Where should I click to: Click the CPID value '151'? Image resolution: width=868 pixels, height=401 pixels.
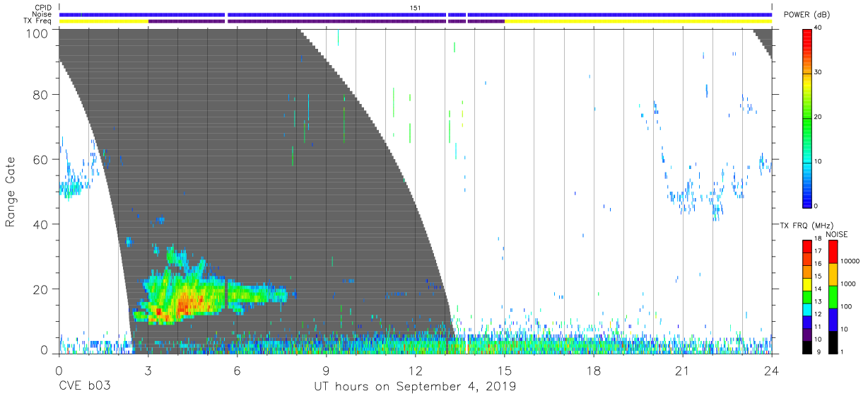416,7
